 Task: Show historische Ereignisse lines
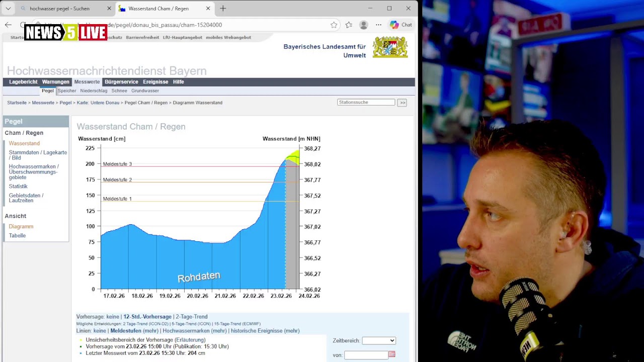pyautogui.click(x=257, y=331)
